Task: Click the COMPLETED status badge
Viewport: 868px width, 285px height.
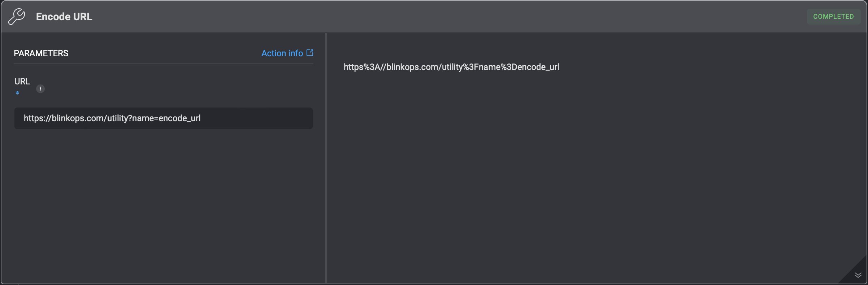Action: click(833, 17)
